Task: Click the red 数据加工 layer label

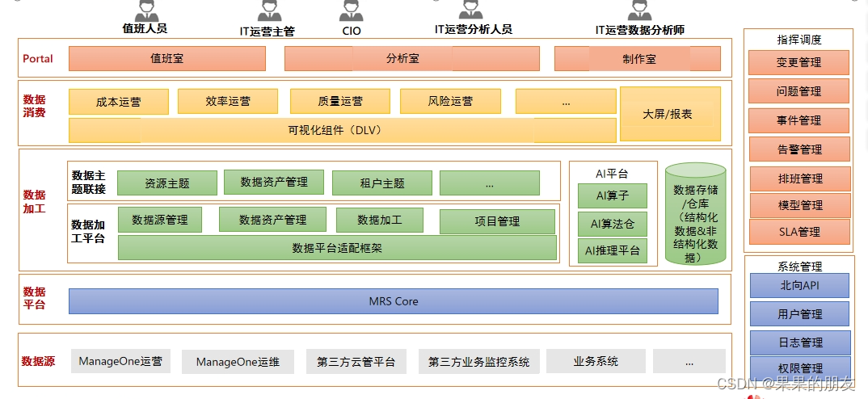Action: (34, 201)
